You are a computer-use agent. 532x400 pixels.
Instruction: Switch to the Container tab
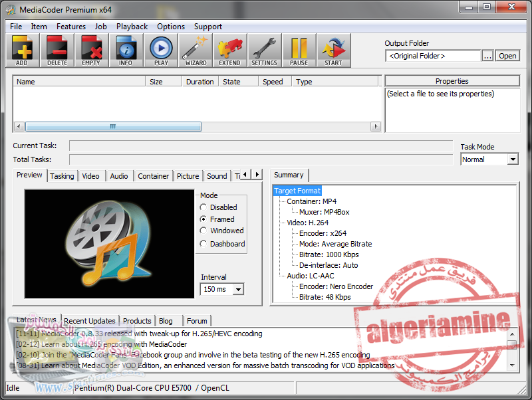coord(154,176)
